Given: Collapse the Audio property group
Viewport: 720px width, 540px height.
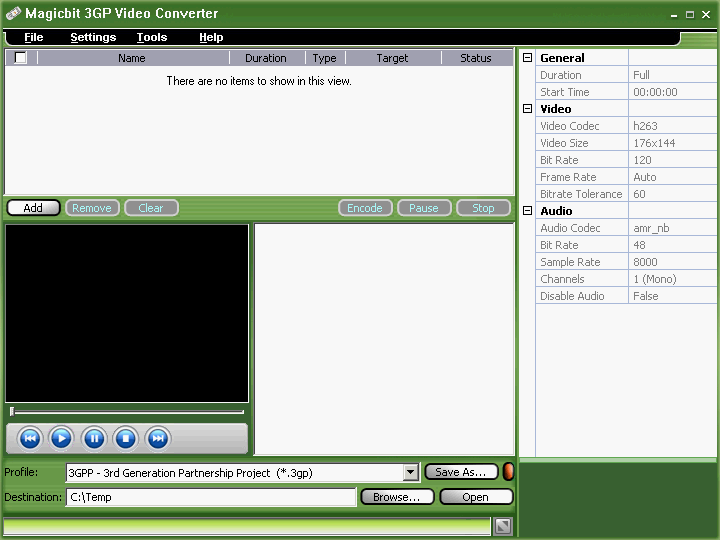Looking at the screenshot, I should click(528, 211).
